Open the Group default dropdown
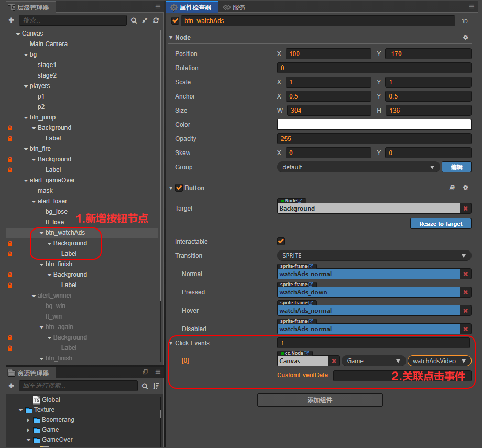The height and width of the screenshot is (448, 482). pyautogui.click(x=358, y=167)
